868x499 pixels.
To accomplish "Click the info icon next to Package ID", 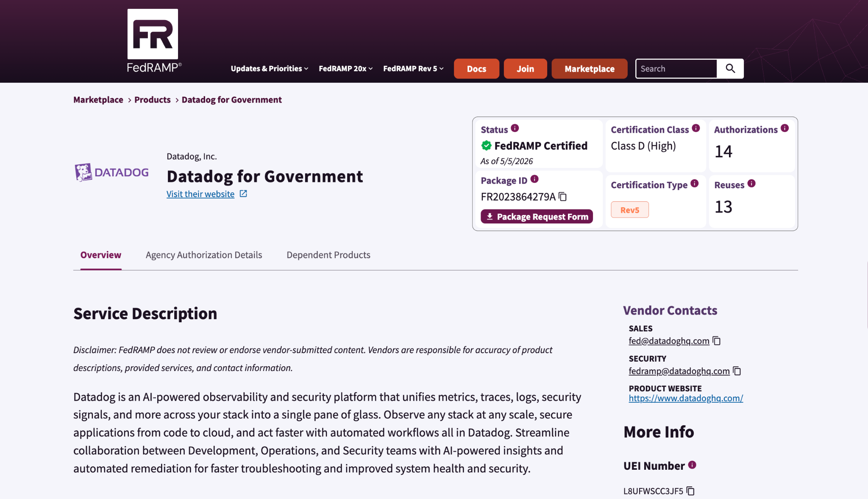I will 534,179.
